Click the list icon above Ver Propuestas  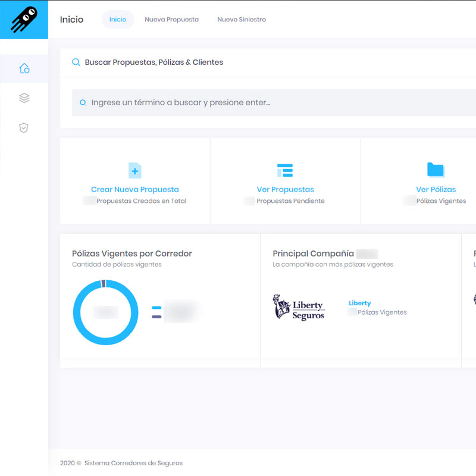click(x=285, y=171)
